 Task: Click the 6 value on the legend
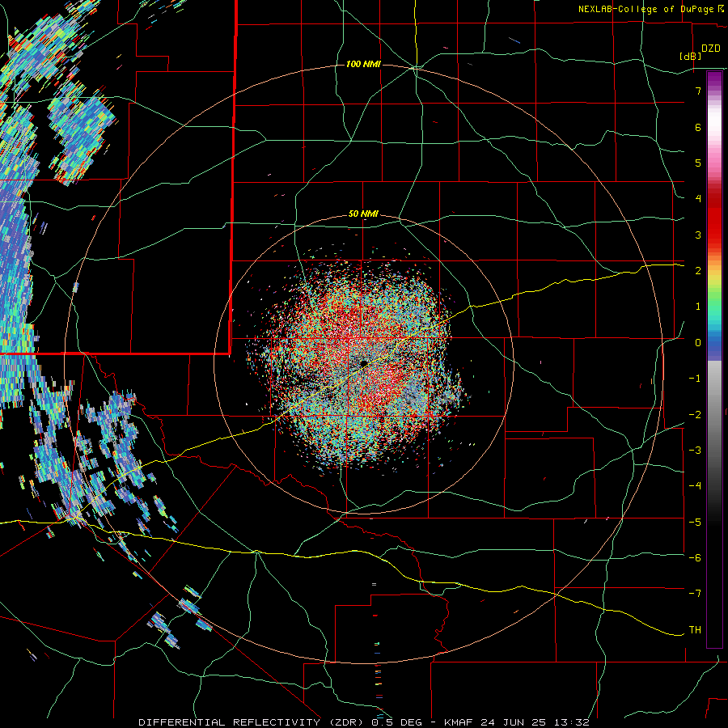pyautogui.click(x=697, y=127)
